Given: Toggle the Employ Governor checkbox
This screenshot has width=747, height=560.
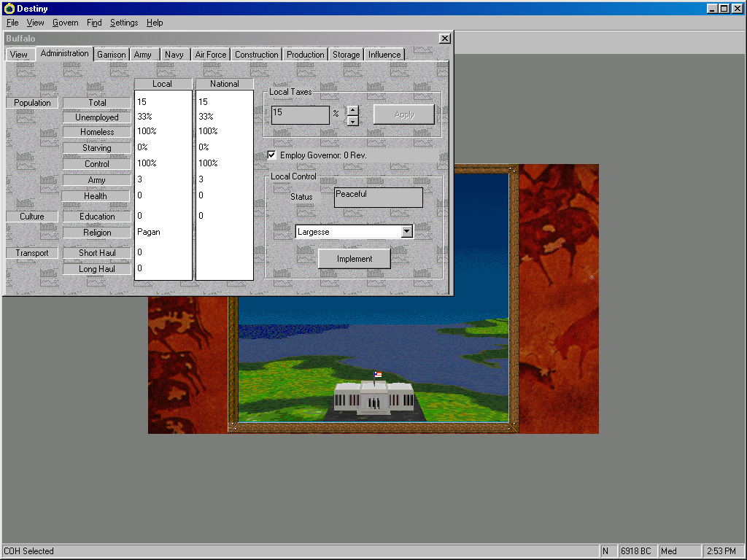Looking at the screenshot, I should 271,155.
